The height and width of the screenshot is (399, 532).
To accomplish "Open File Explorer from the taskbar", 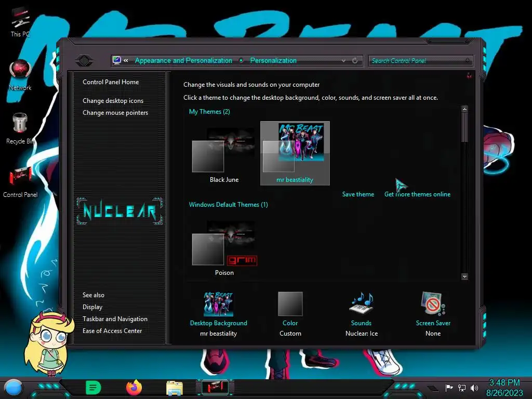I will point(175,388).
